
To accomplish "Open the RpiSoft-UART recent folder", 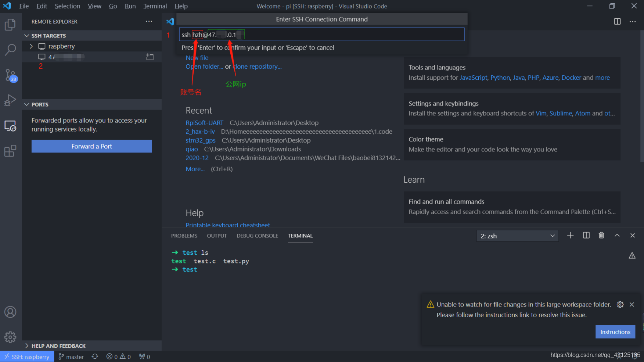I will (204, 123).
